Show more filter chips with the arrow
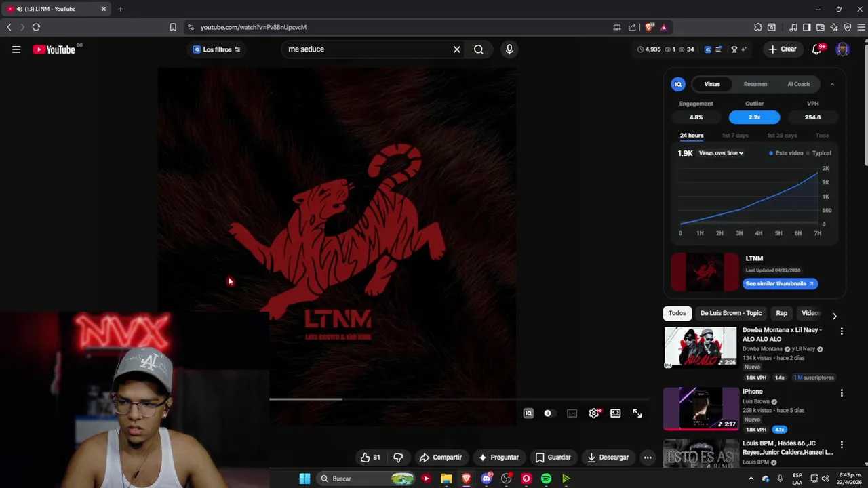Image resolution: width=868 pixels, height=488 pixels. [x=834, y=317]
